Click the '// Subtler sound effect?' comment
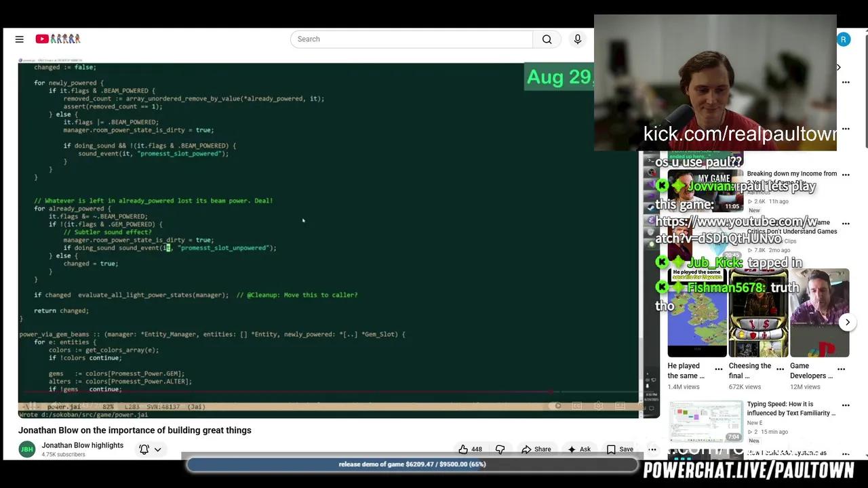The height and width of the screenshot is (488, 868). point(107,232)
